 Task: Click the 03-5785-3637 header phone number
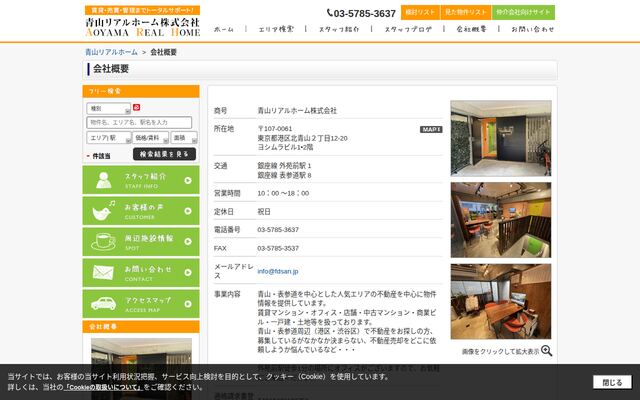pyautogui.click(x=364, y=13)
